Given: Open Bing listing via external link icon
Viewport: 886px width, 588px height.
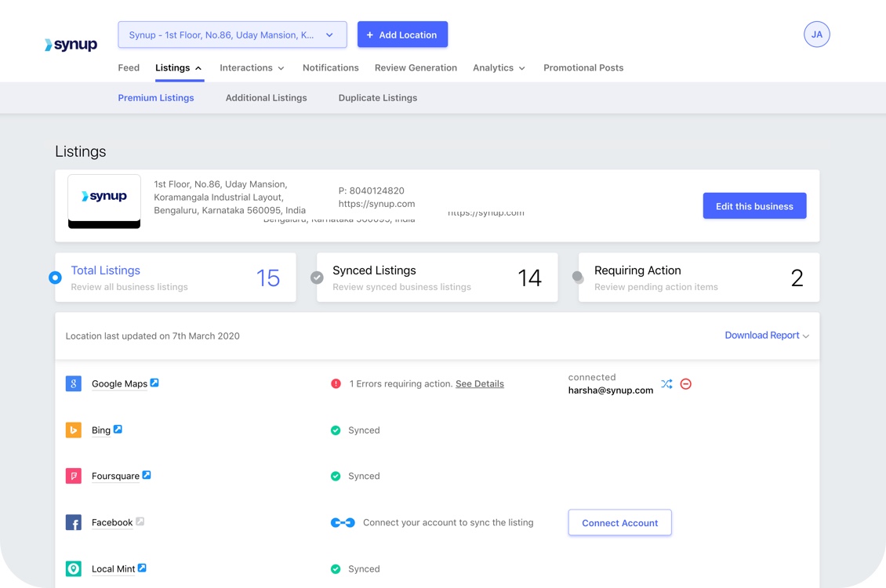Looking at the screenshot, I should click(x=118, y=429).
